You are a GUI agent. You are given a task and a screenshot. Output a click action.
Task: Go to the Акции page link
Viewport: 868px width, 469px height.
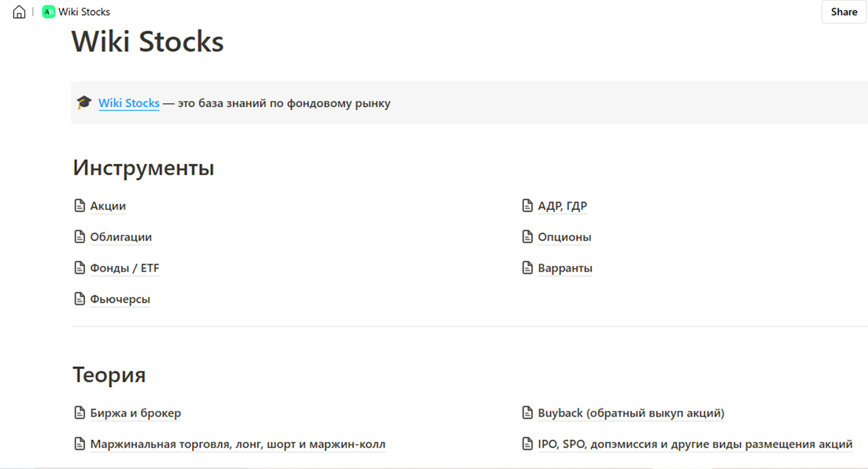point(108,206)
